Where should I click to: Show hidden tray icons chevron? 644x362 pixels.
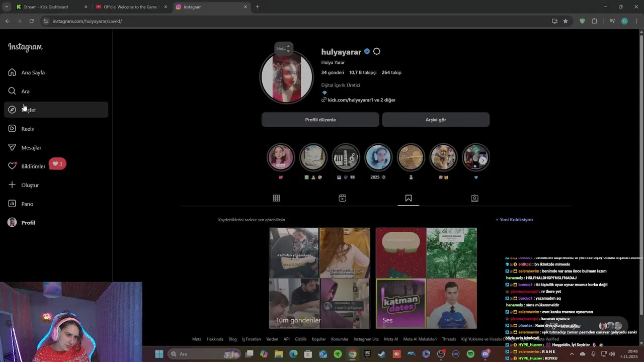coord(572,354)
